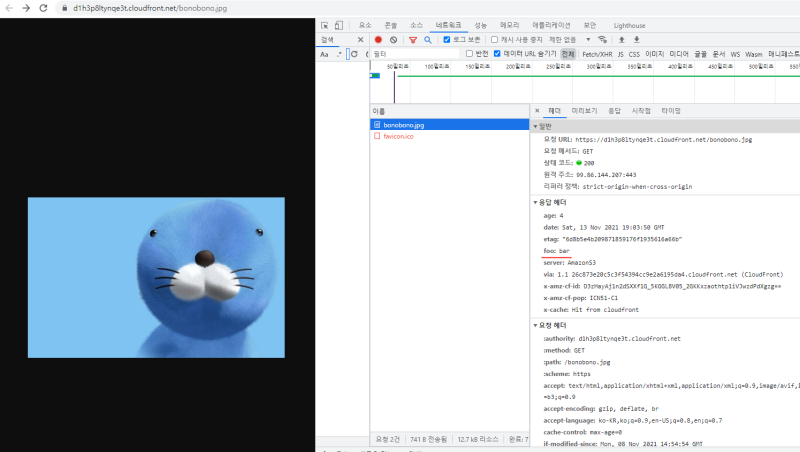Image resolution: width=800 pixels, height=452 pixels.
Task: Switch to the 미리보기 tab
Action: [x=583, y=111]
